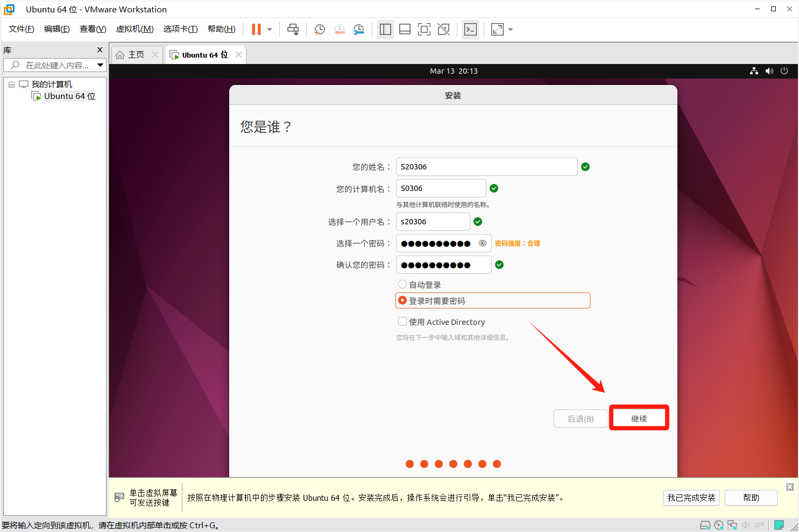The width and height of the screenshot is (799, 532).
Task: Click the hard disk status bar icon
Action: tap(705, 525)
